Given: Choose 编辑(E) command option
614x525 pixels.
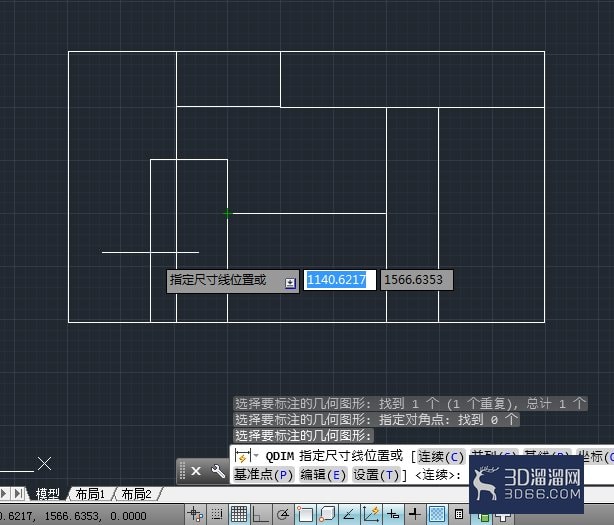Looking at the screenshot, I should (323, 475).
